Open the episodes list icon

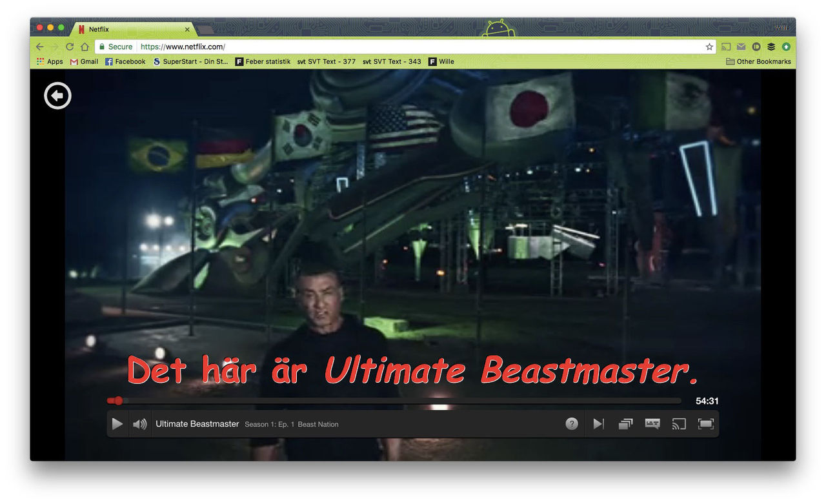coord(625,424)
